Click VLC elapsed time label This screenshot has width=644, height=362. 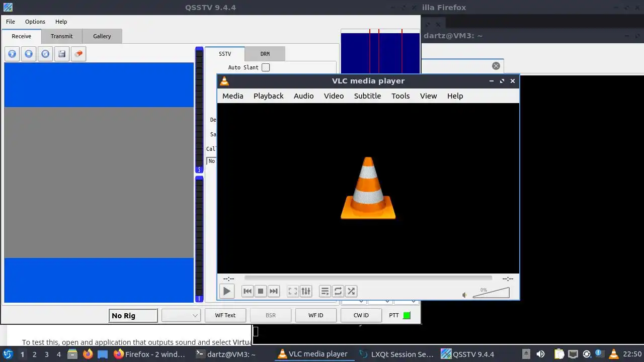(228, 279)
